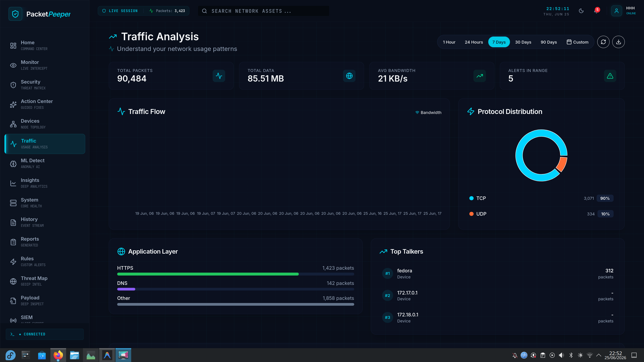This screenshot has height=362, width=644.
Task: Click the volume tray icon
Action: [x=561, y=355]
